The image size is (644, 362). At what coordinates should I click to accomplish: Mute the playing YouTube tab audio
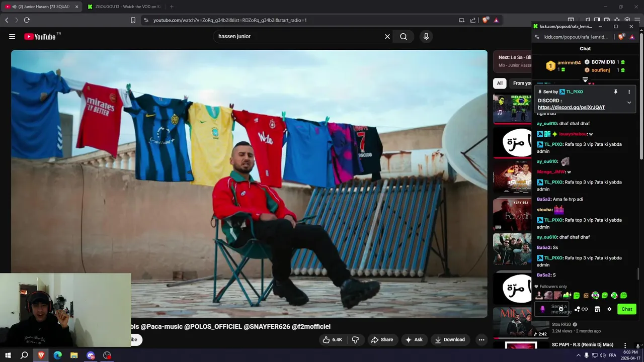click(14, 7)
